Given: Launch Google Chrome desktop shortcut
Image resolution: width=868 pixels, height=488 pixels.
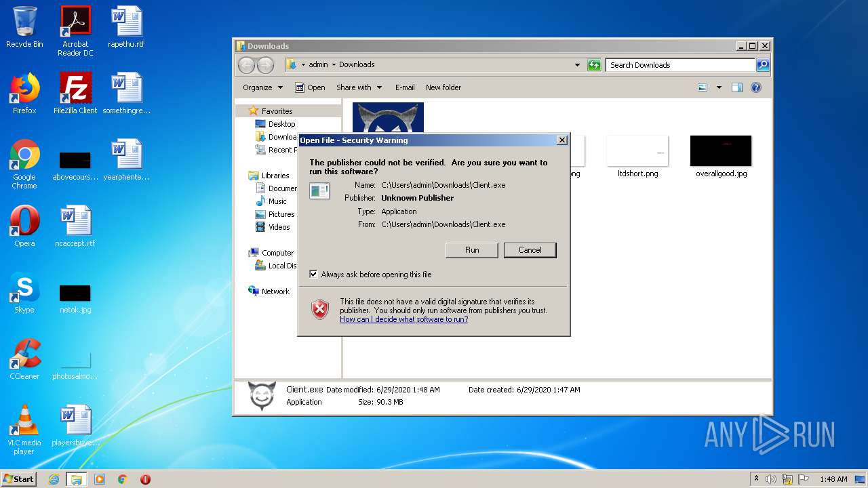Looking at the screenshot, I should [24, 164].
